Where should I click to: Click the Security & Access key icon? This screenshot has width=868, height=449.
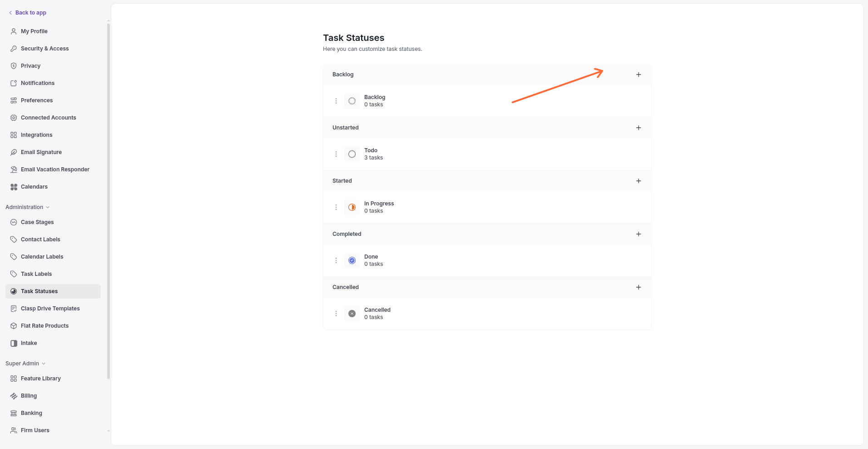click(14, 49)
